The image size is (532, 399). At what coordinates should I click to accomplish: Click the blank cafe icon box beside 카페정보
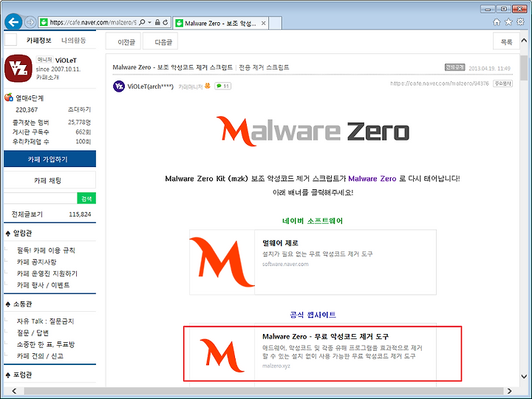[10, 40]
